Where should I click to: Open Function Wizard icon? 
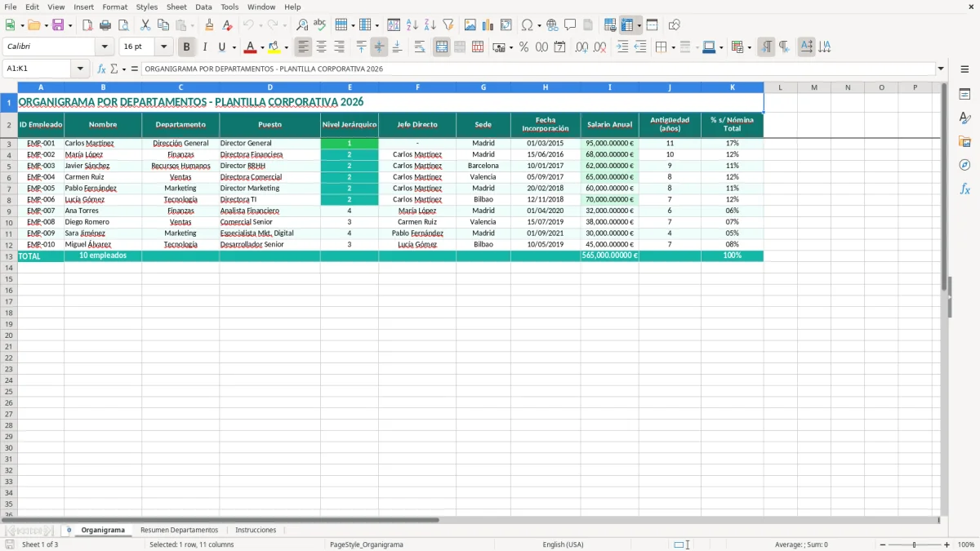102,69
